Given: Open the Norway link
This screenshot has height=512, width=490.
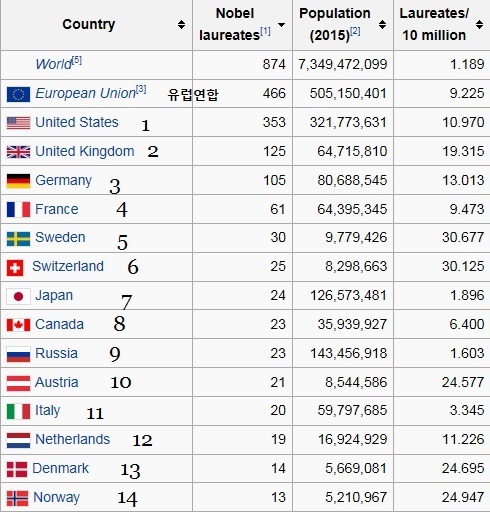Looking at the screenshot, I should pos(57,498).
